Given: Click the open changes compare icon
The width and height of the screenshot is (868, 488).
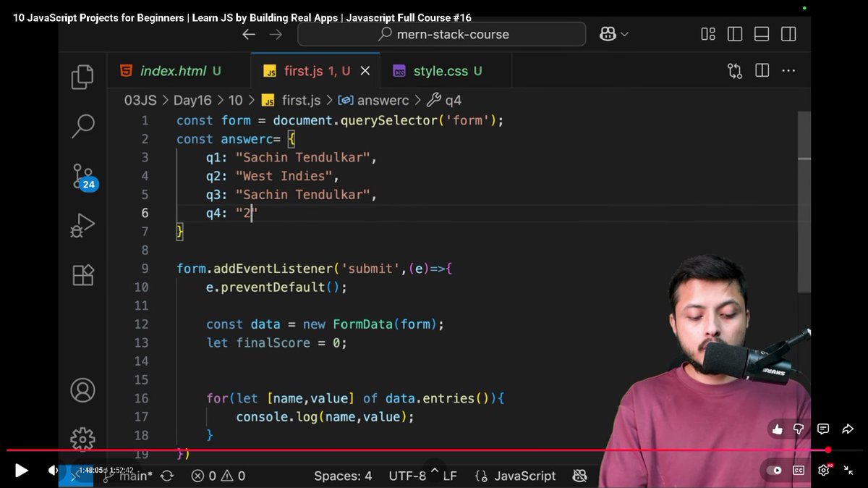Looking at the screenshot, I should tap(733, 70).
